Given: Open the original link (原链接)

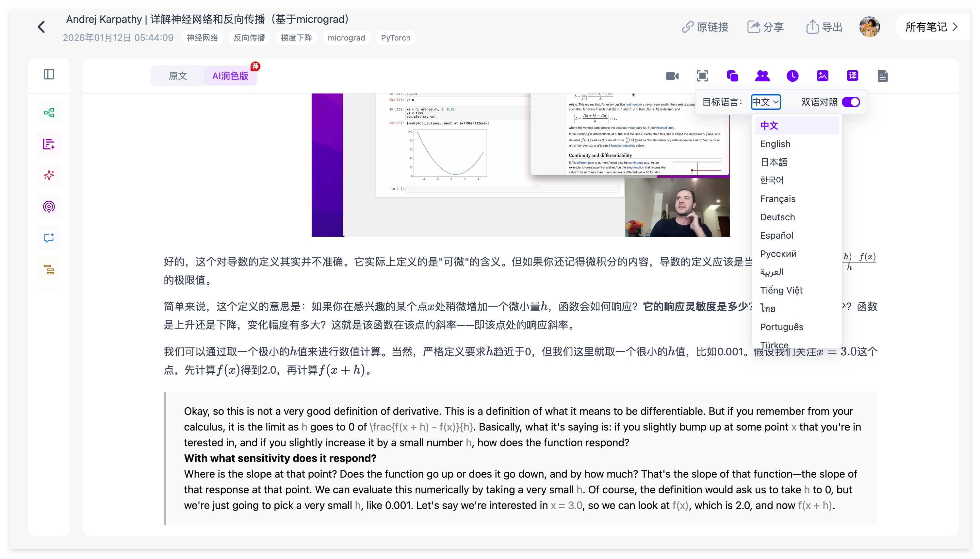Looking at the screenshot, I should tap(705, 27).
